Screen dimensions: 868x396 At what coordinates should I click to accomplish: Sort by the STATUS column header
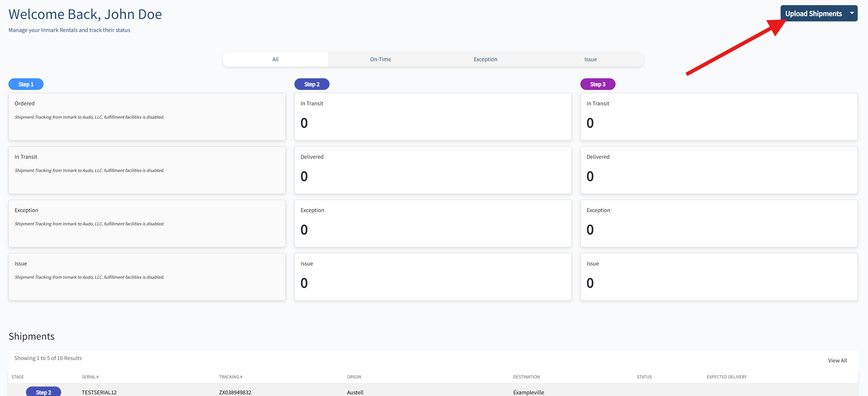(x=644, y=377)
